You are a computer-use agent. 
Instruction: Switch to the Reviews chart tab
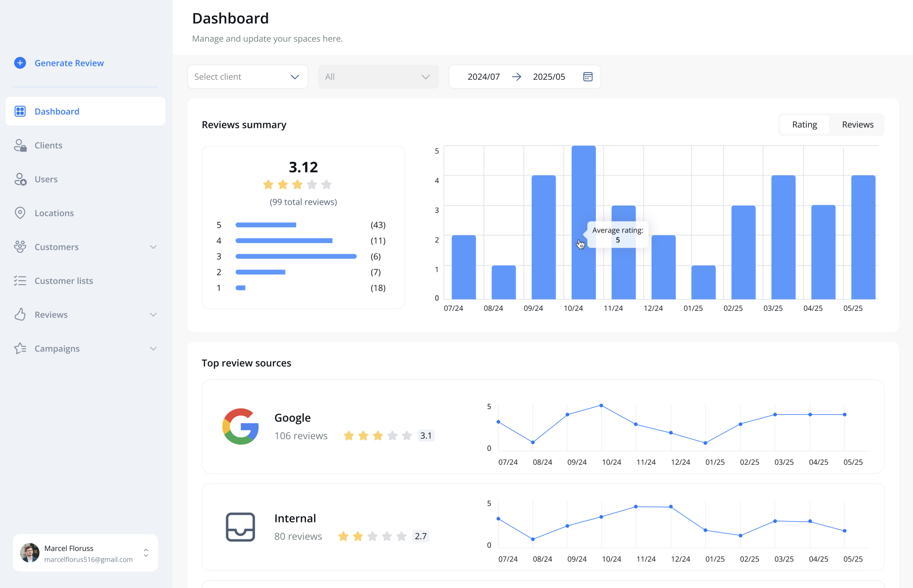coord(858,124)
